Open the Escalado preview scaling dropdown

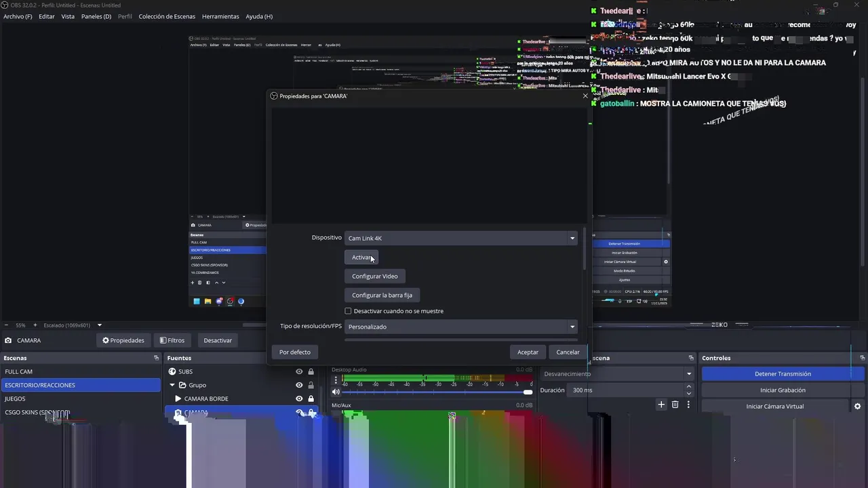tap(71, 325)
